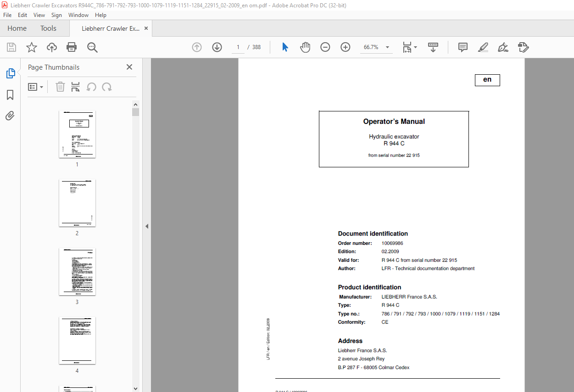Select page 3 thumbnail
The height and width of the screenshot is (392, 574).
[x=77, y=272]
